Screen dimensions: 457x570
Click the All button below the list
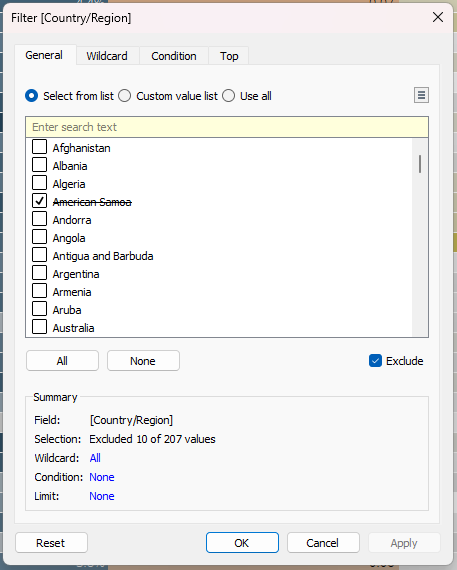point(62,361)
